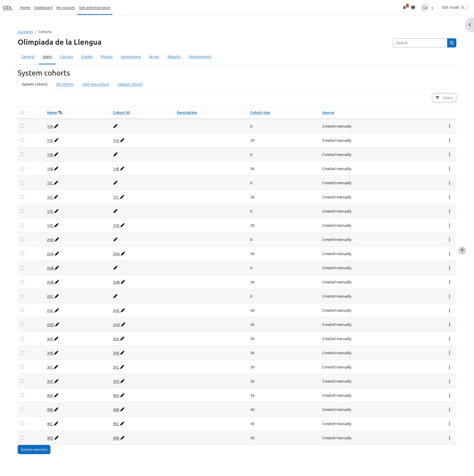This screenshot has height=476, width=474.
Task: Open actions menu for 2nD cohort row
Action: (x=449, y=324)
